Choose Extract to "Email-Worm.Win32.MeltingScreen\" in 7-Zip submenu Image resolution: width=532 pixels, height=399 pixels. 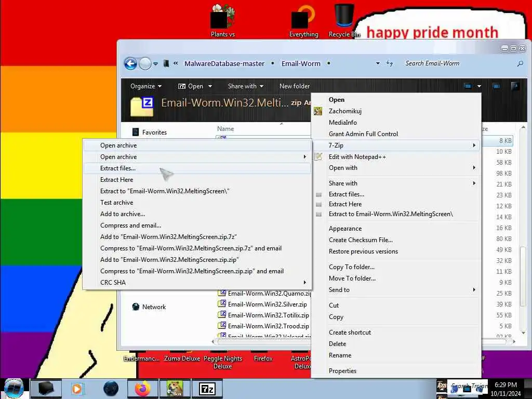pos(197,191)
